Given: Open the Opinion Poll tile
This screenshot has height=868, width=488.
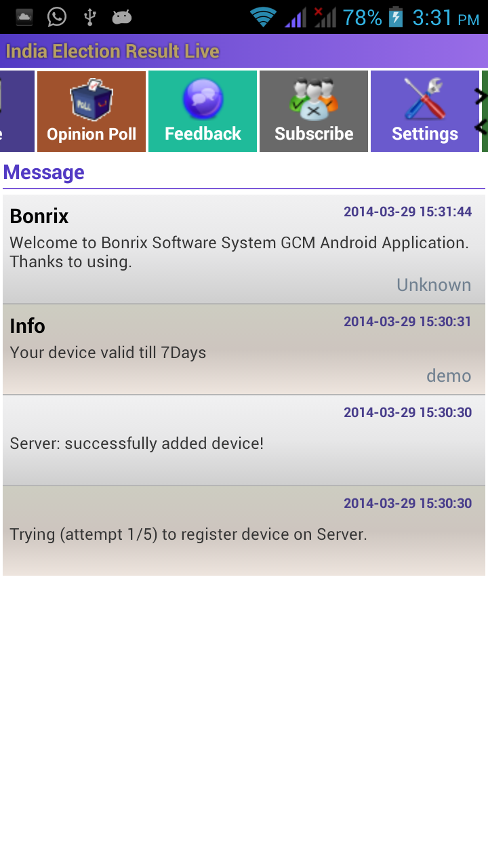Looking at the screenshot, I should pyautogui.click(x=91, y=111).
